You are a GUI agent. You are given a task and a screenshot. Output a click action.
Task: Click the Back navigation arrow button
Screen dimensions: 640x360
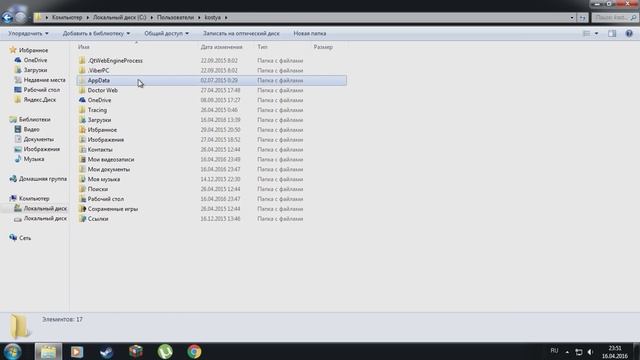coord(7,17)
